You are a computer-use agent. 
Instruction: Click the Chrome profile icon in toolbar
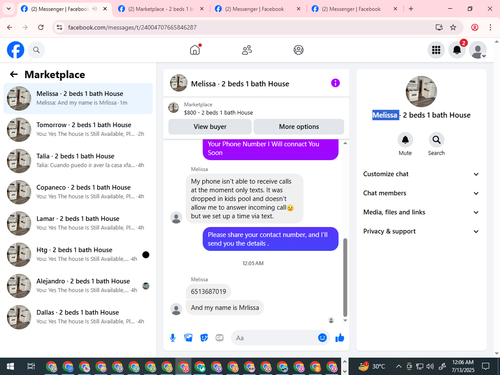coord(475,27)
